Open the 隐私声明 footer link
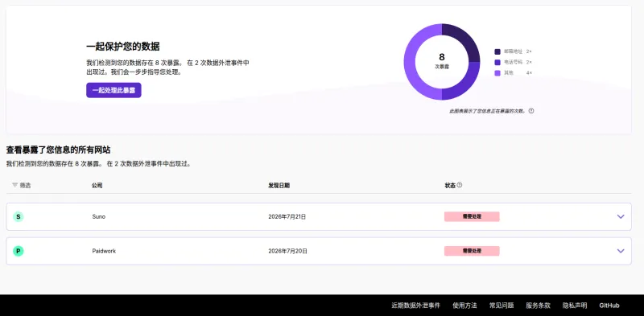The height and width of the screenshot is (316, 644). click(575, 306)
